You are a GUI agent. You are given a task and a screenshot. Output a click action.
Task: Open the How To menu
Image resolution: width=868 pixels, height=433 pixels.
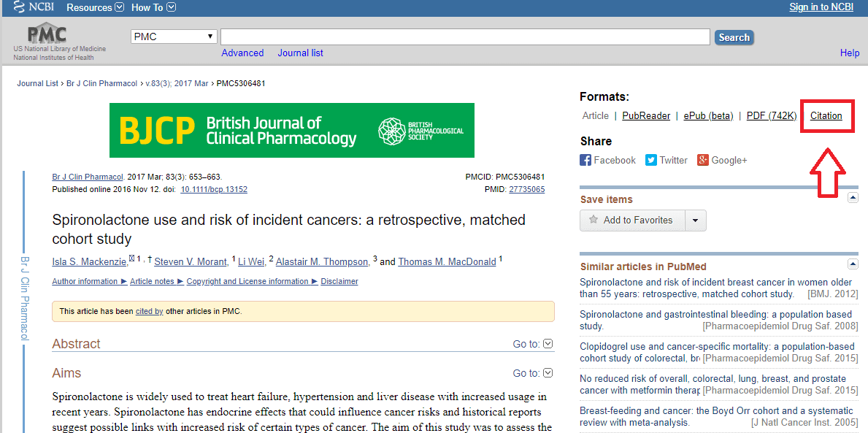154,7
